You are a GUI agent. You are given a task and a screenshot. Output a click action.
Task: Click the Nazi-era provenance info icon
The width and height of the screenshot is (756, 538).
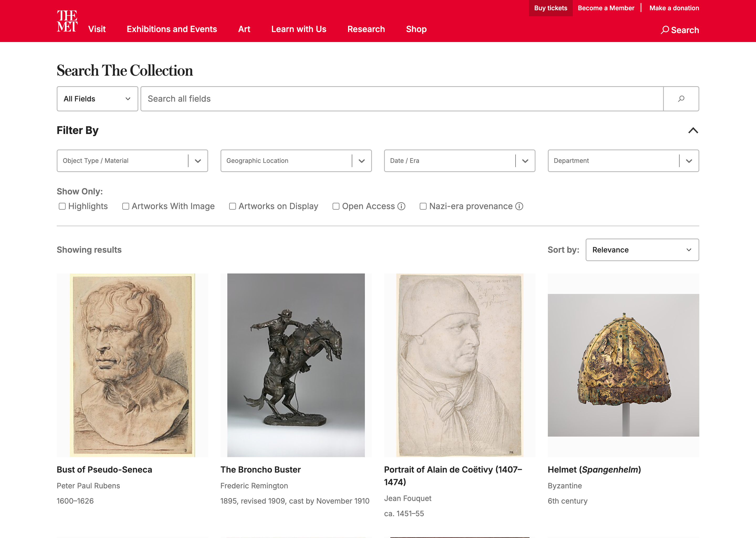point(519,206)
